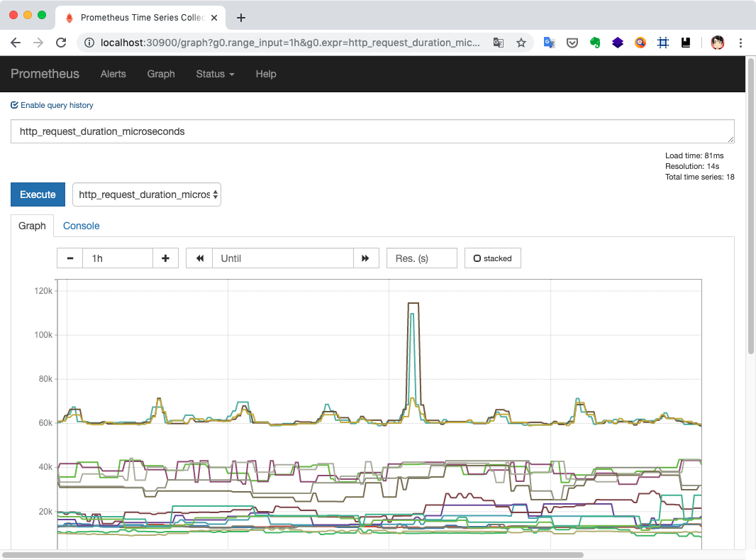Toggle the stacked graph option
756x560 pixels.
[x=492, y=258]
